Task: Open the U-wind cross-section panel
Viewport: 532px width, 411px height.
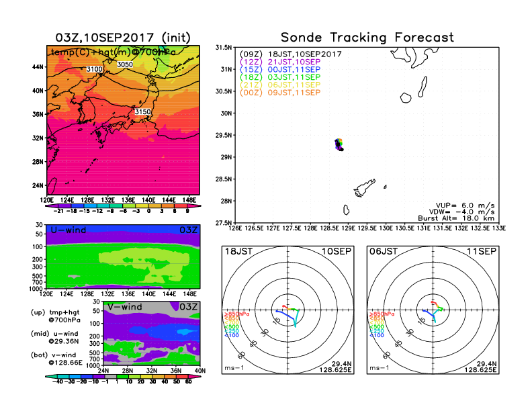Action: [122, 258]
